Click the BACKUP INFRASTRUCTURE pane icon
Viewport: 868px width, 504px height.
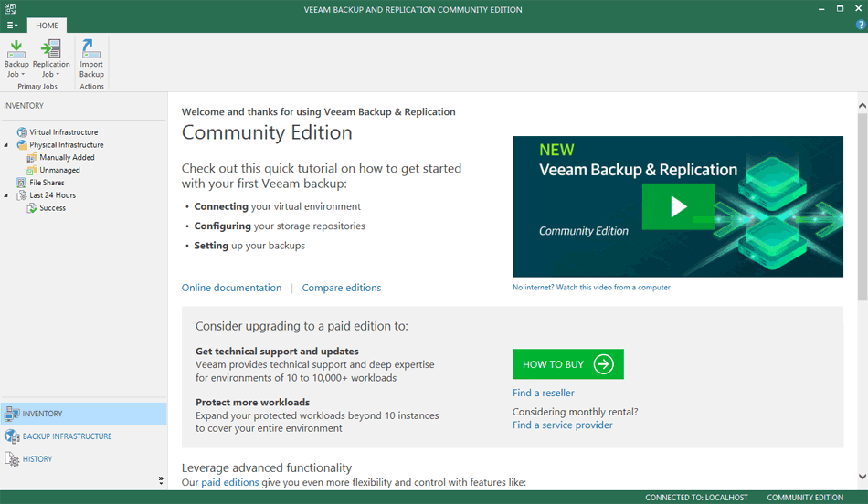[x=12, y=436]
